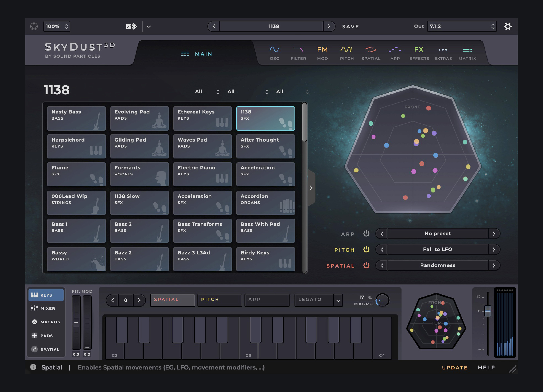This screenshot has width=543, height=392.
Task: Expand the side panel arrow
Action: (x=311, y=188)
